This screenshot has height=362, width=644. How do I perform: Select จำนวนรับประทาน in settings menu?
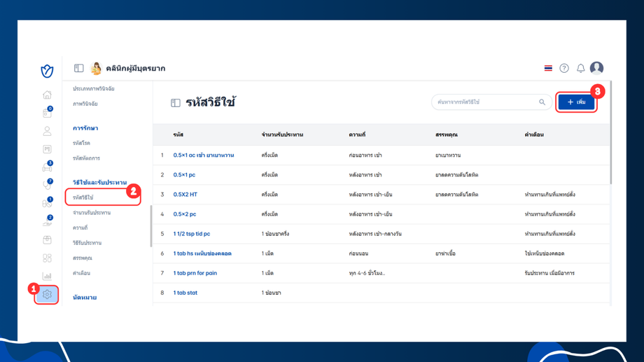coord(92,213)
